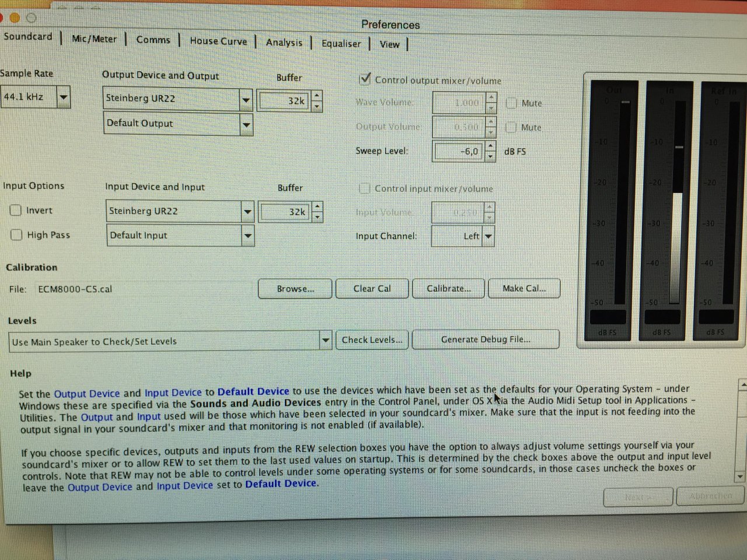The height and width of the screenshot is (560, 747).
Task: Click the Input Volume value field
Action: click(458, 212)
